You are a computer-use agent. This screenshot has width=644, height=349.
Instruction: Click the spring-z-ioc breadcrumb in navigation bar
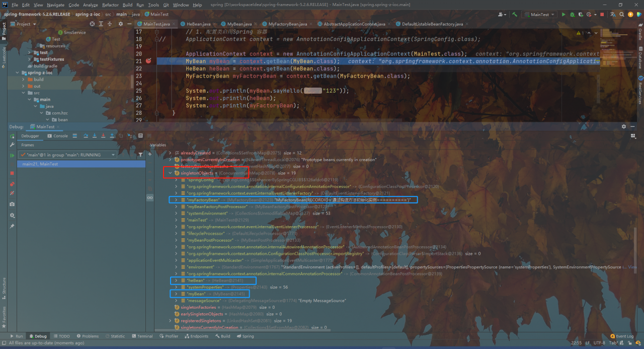(89, 15)
